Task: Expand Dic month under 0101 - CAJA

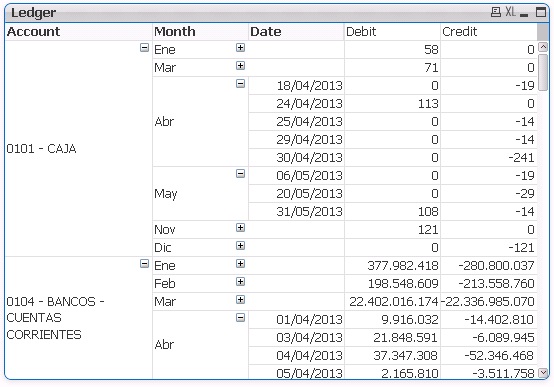Action: (240, 246)
